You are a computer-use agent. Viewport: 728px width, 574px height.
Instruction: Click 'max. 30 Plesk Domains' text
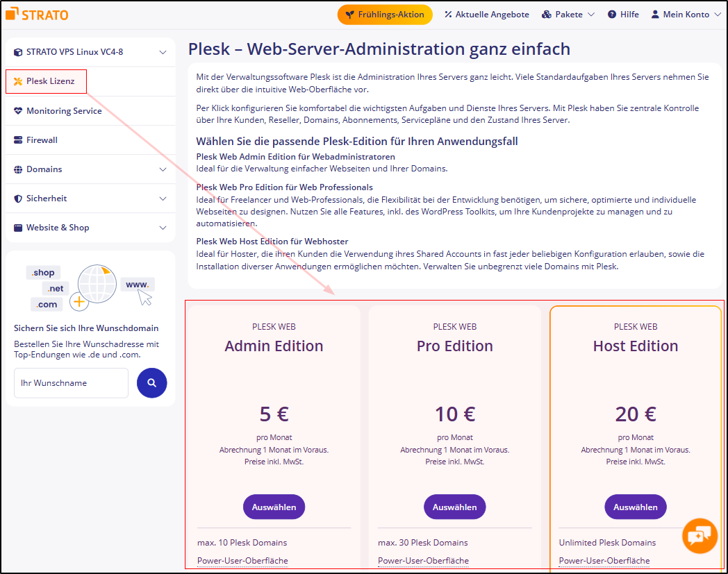coord(423,543)
